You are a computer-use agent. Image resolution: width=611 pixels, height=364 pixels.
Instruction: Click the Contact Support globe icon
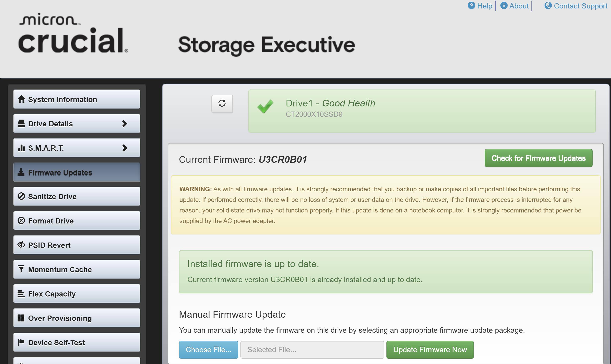pyautogui.click(x=548, y=6)
